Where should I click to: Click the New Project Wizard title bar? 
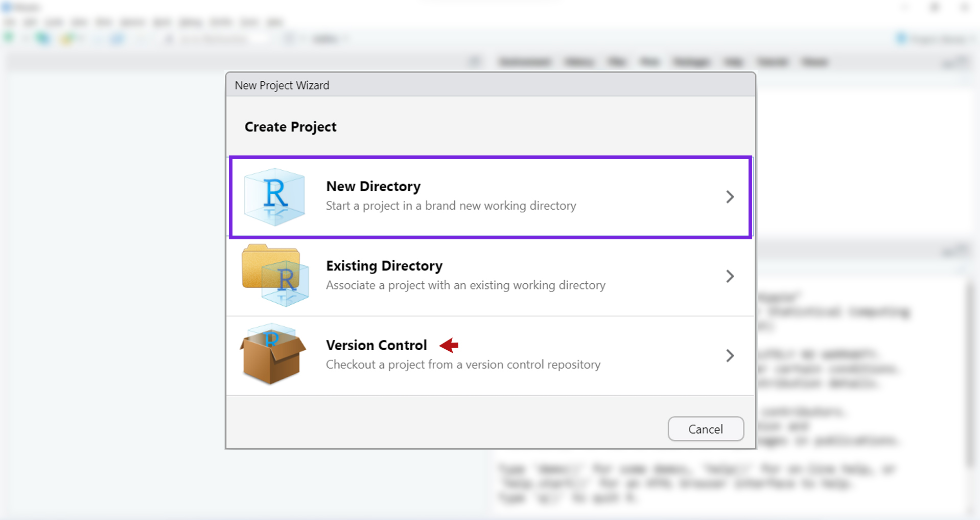[x=491, y=85]
